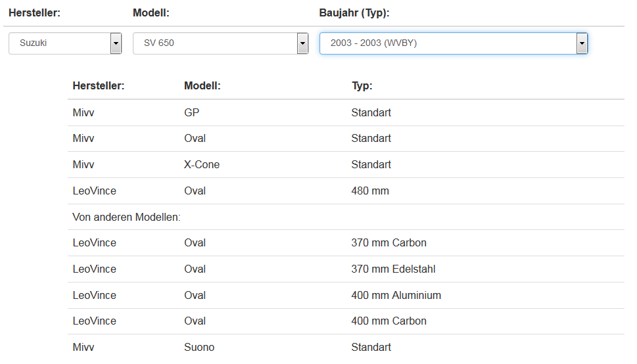Select the 370 mm Edelstahl entry
This screenshot has height=364, width=637.
coord(393,269)
